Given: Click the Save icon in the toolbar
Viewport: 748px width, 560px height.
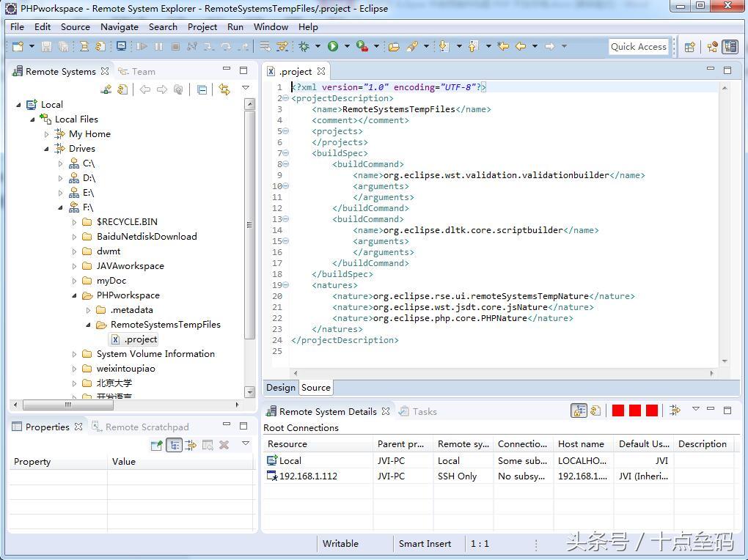Looking at the screenshot, I should [x=45, y=46].
